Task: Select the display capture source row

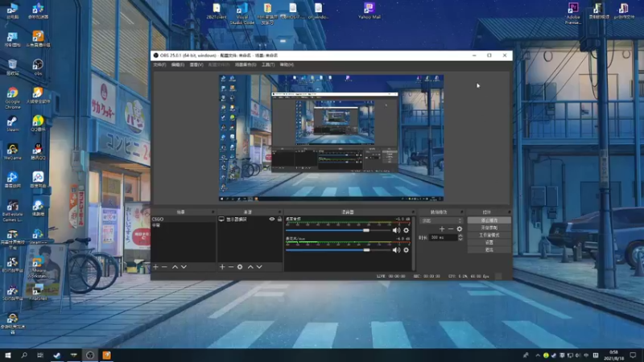Action: point(250,219)
